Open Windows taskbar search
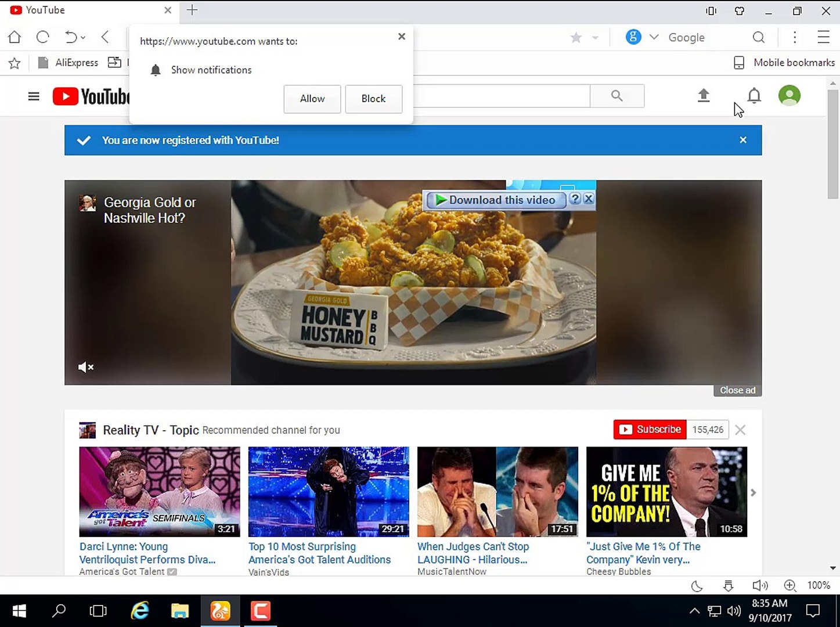The image size is (840, 627). [59, 611]
